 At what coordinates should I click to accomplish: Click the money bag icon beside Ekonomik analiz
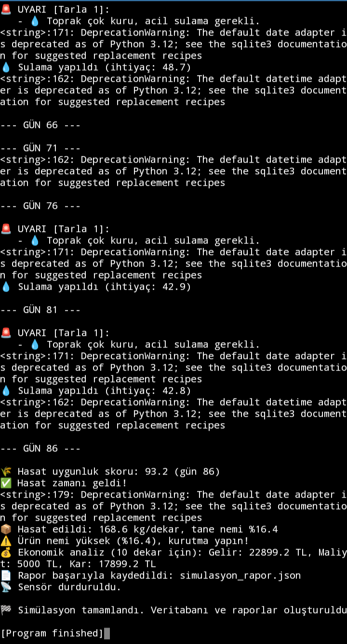click(x=6, y=553)
